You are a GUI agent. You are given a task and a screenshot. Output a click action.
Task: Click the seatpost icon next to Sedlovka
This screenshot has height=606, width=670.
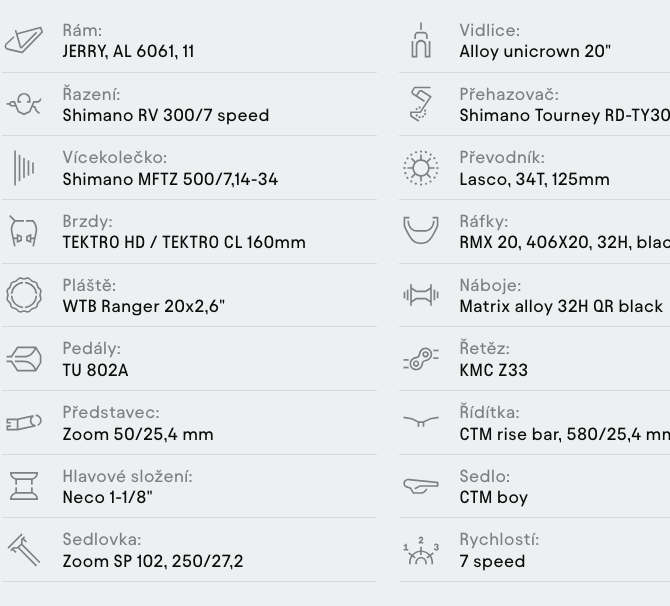24,550
